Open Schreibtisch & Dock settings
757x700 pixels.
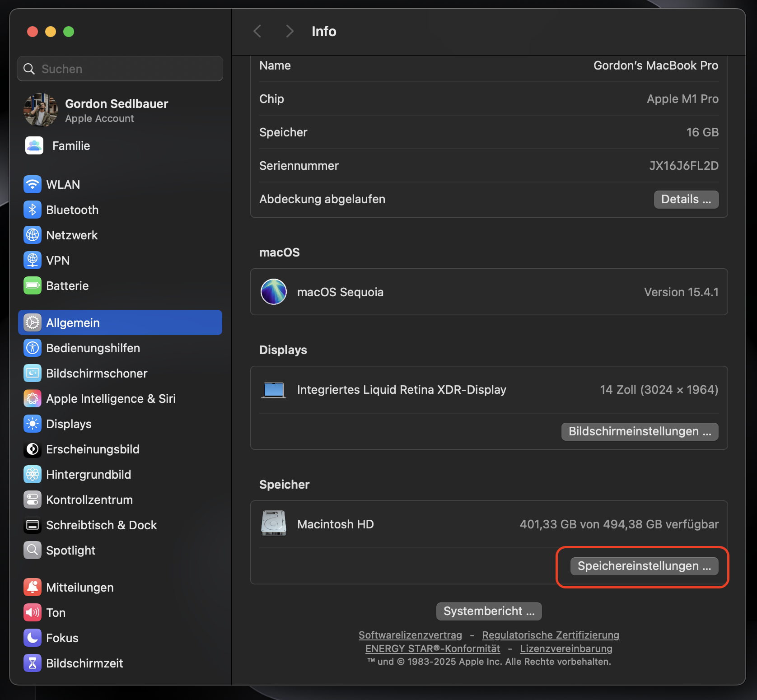[x=102, y=525]
